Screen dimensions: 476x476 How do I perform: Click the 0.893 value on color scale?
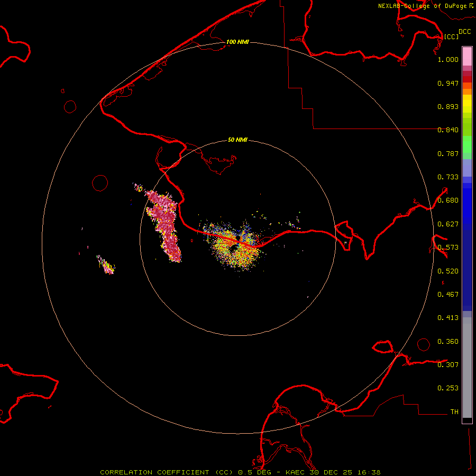(x=448, y=106)
